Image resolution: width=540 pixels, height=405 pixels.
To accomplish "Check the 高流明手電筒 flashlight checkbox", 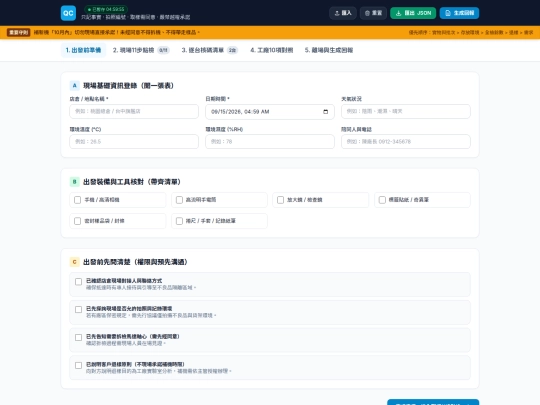I will (x=179, y=200).
